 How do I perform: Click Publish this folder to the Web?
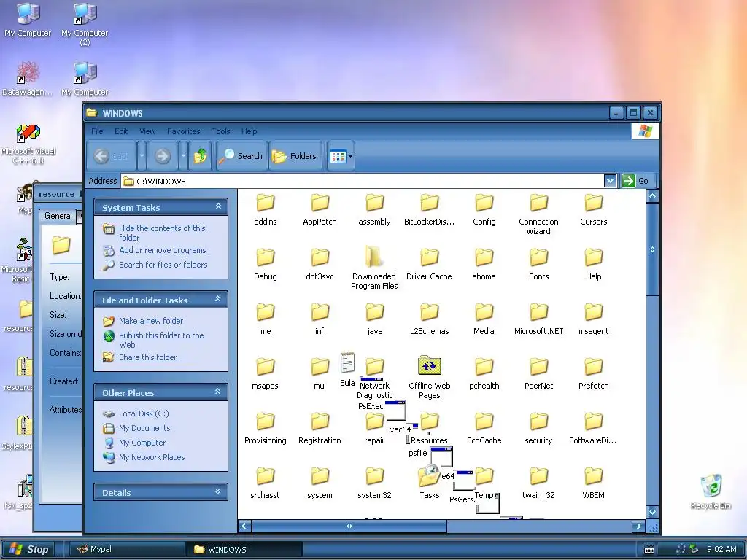161,340
